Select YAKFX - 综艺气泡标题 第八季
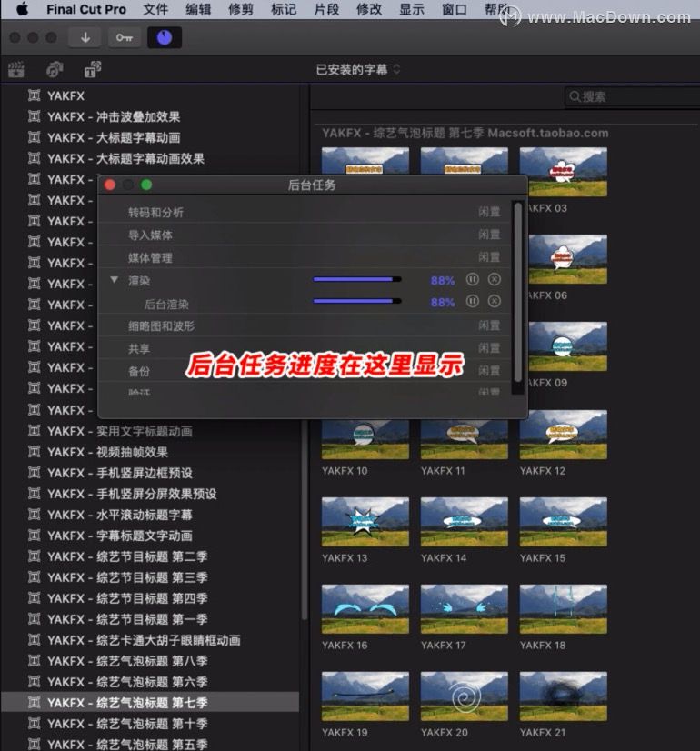 point(150,661)
